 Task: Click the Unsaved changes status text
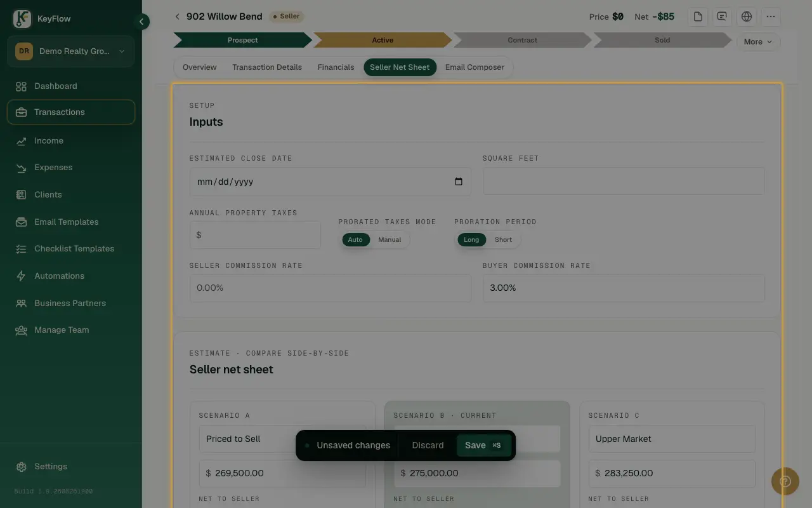pos(353,445)
